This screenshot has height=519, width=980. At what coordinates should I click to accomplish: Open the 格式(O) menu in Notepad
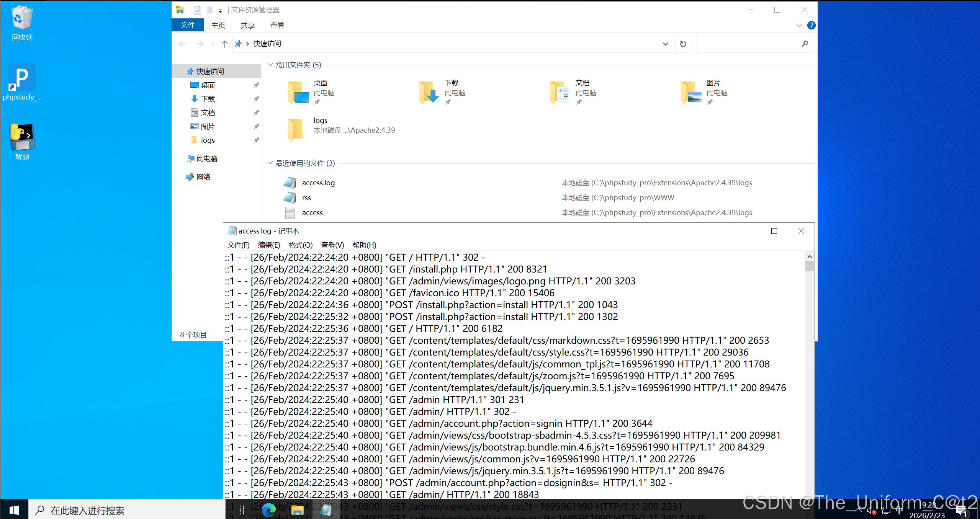(300, 245)
